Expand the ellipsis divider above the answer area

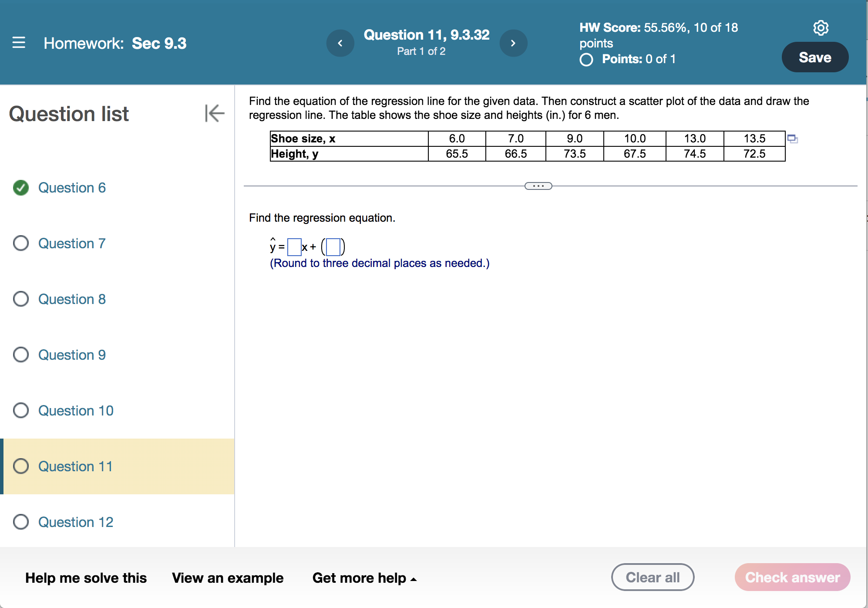click(538, 186)
